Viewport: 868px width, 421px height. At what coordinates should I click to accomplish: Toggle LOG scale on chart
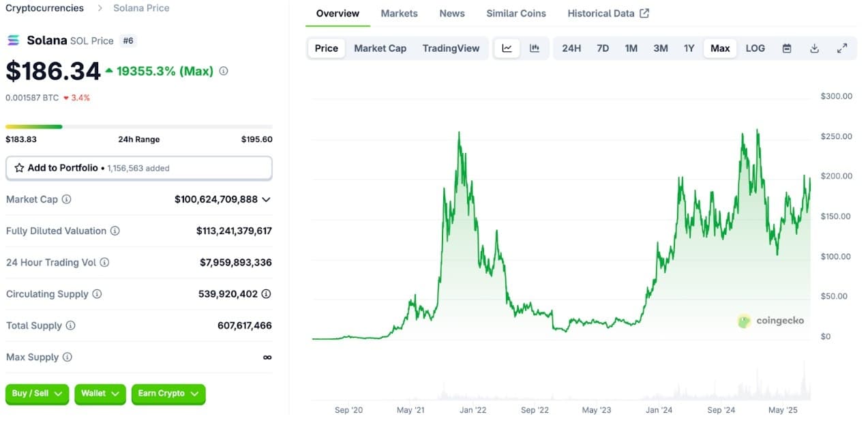coord(755,48)
